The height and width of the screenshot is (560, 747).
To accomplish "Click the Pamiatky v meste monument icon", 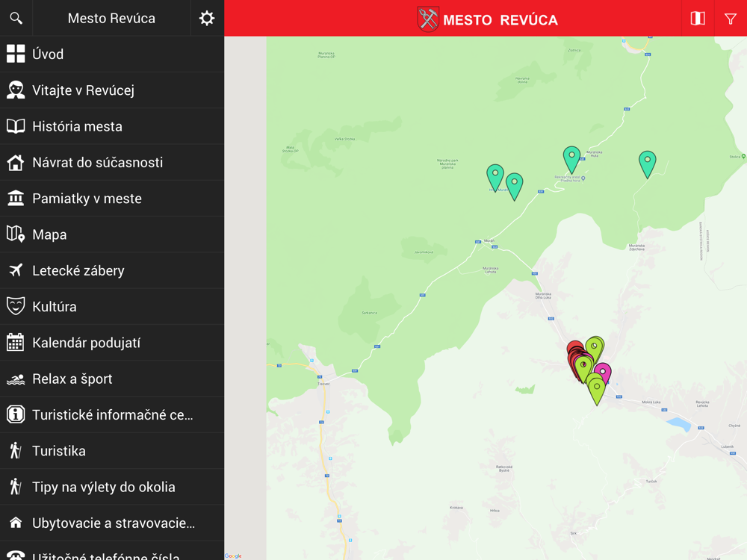I will (x=16, y=198).
